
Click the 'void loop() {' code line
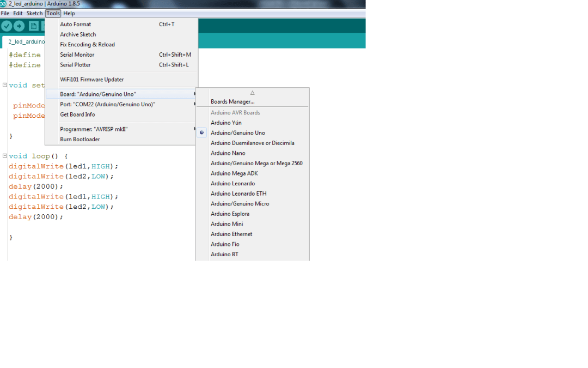38,156
